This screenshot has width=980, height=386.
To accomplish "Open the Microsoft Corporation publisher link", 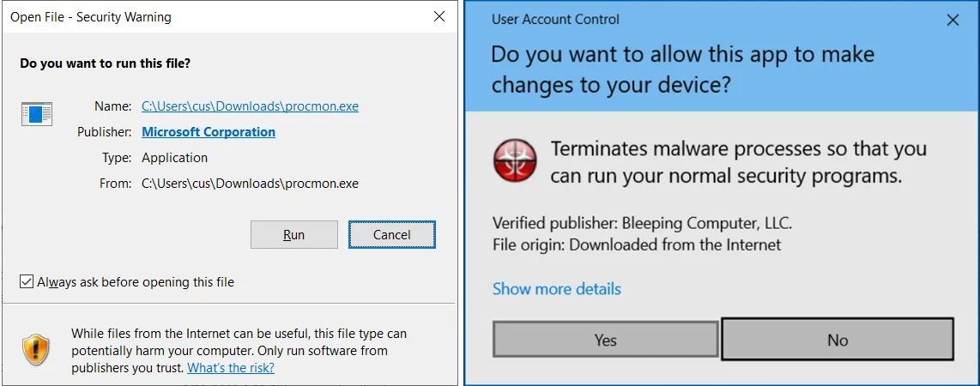I will click(x=209, y=132).
